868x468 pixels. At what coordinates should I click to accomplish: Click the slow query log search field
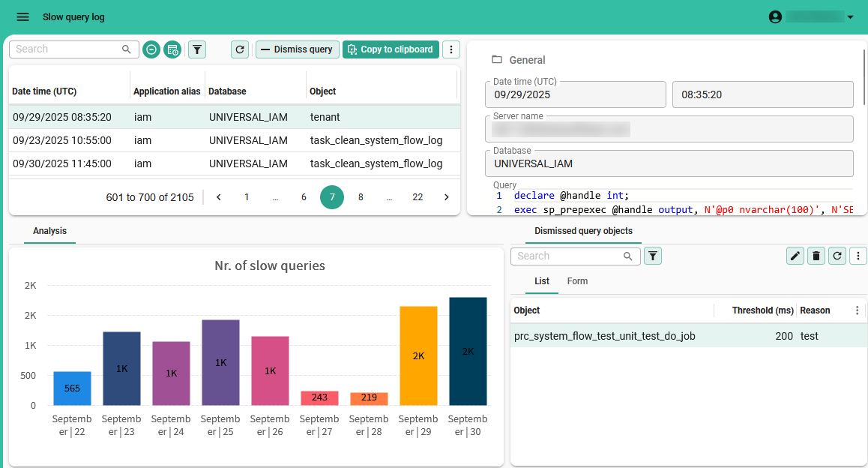tap(67, 49)
